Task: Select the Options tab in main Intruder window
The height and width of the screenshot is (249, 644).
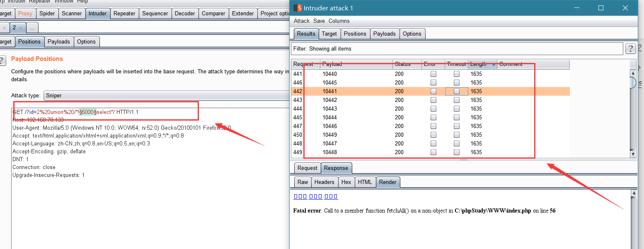Action: (86, 41)
